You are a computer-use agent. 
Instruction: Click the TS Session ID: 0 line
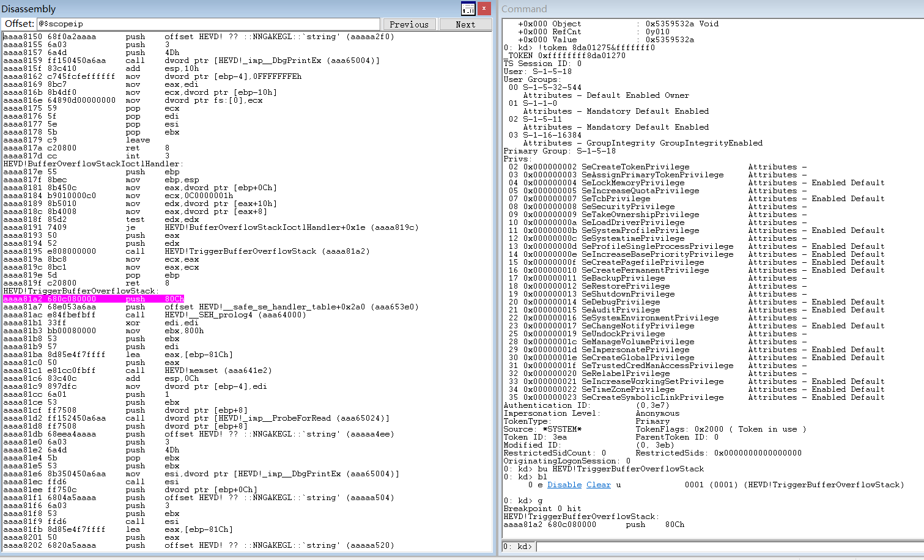[x=542, y=64]
